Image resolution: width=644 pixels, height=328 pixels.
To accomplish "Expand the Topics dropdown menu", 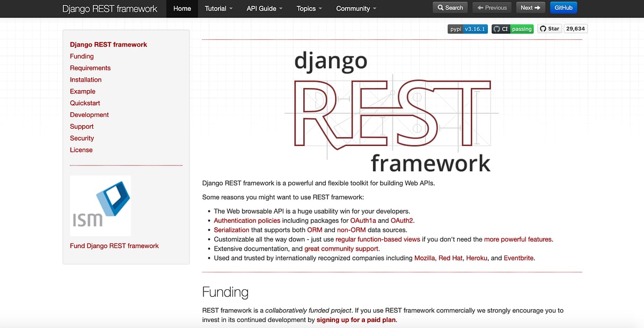I will pos(309,9).
